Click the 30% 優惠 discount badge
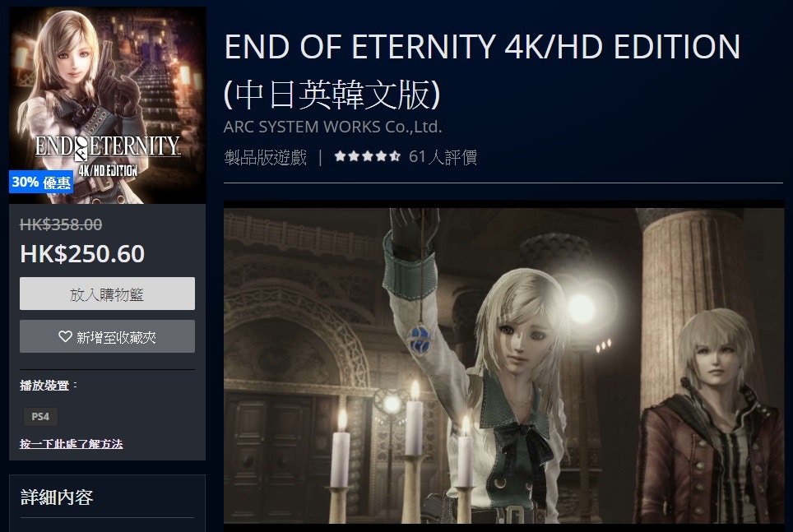This screenshot has width=793, height=532. point(41,182)
